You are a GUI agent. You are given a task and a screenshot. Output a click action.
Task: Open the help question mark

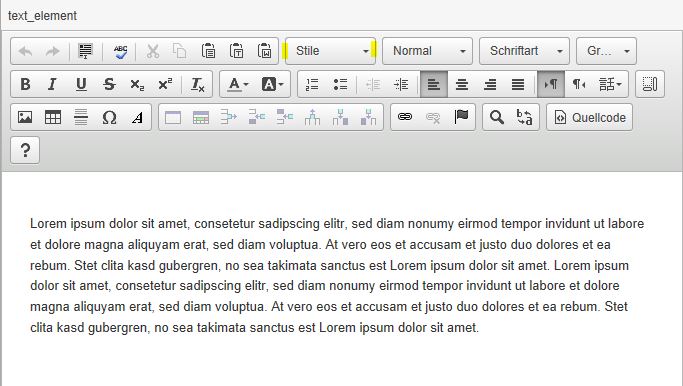25,150
